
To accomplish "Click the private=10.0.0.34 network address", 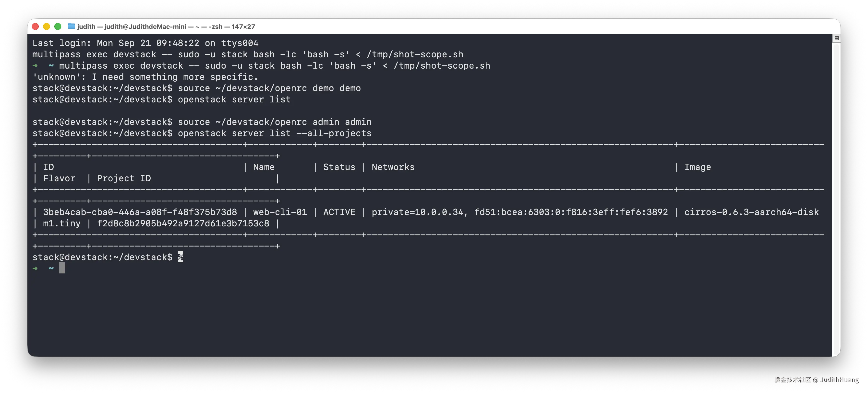I will (x=418, y=212).
